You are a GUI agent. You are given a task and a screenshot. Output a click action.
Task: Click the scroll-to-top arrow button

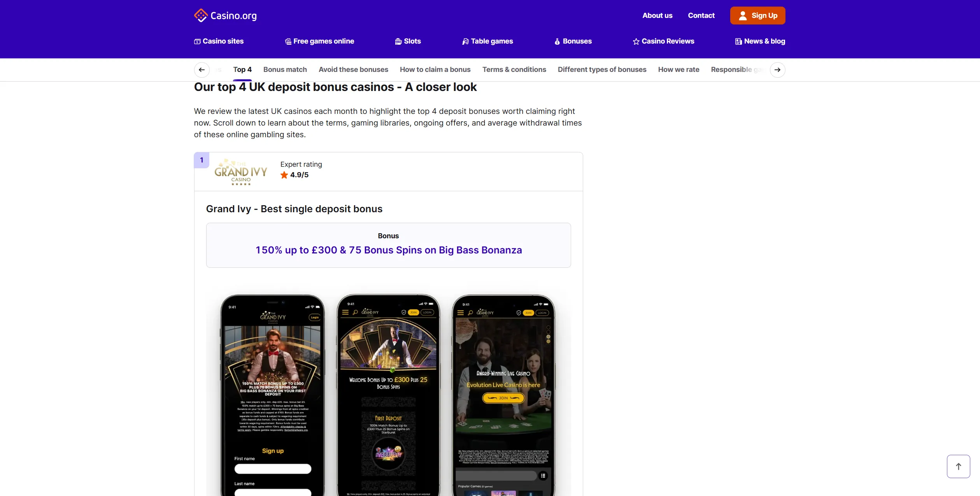pyautogui.click(x=958, y=466)
